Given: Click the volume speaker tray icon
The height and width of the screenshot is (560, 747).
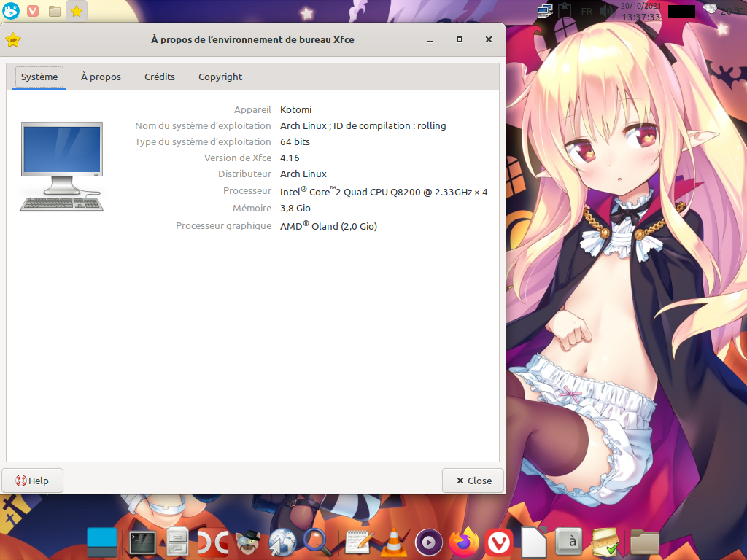Looking at the screenshot, I should tap(606, 11).
